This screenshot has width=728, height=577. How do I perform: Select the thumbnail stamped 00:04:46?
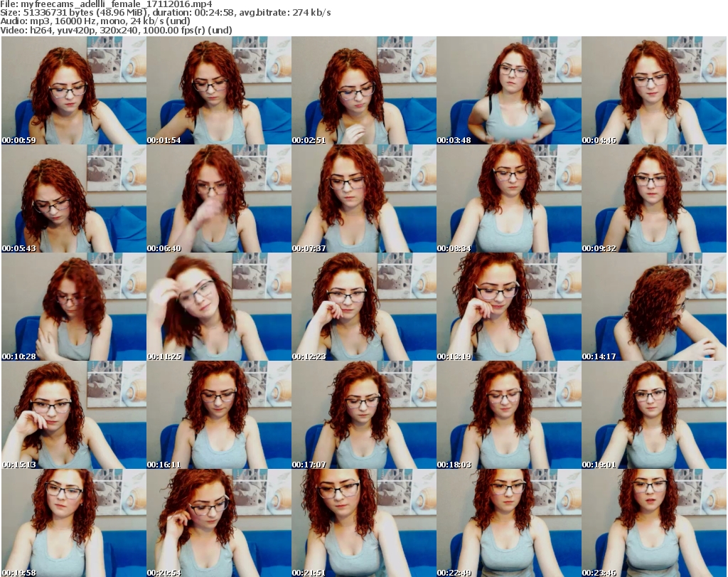point(654,90)
